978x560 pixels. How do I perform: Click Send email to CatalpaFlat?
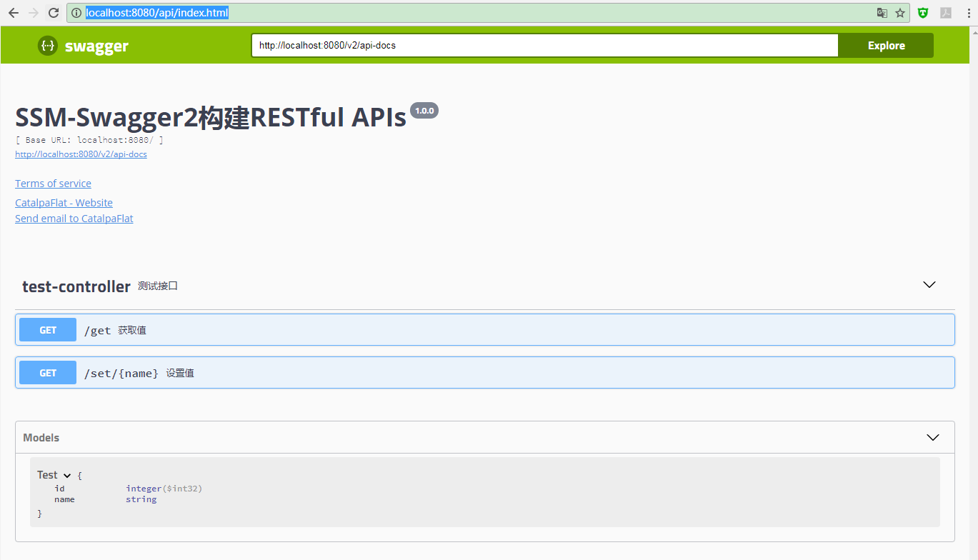[x=74, y=219]
